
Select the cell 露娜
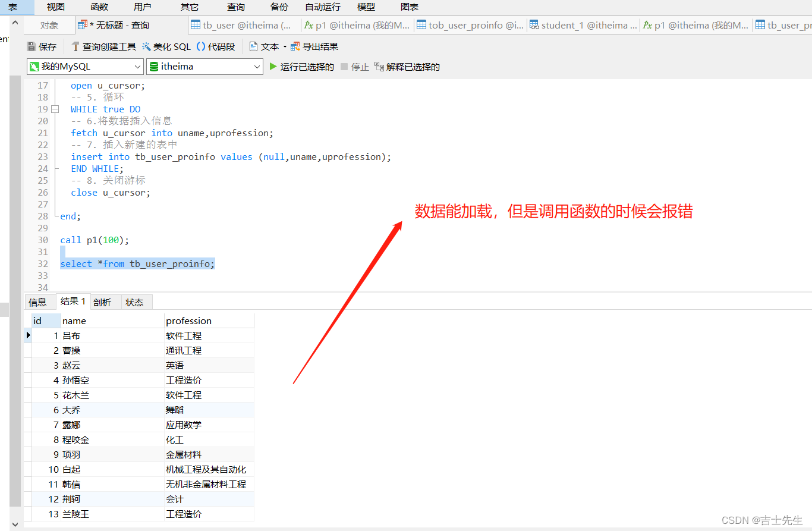(x=112, y=425)
